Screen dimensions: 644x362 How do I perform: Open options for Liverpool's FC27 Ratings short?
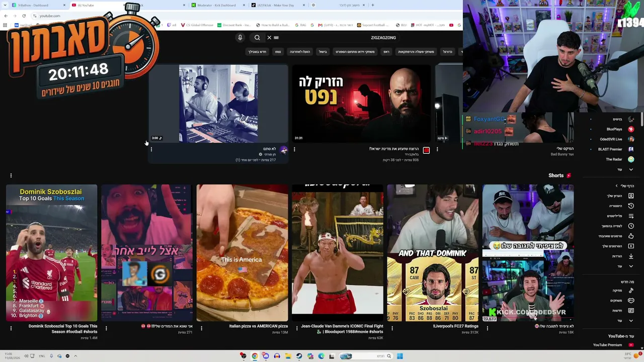tap(392, 328)
